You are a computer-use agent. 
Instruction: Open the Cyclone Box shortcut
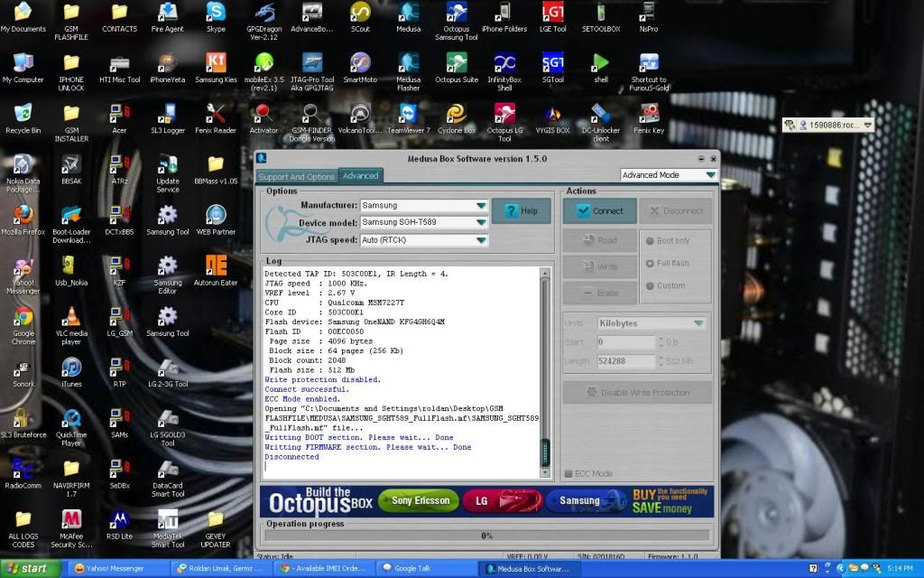pos(456,118)
